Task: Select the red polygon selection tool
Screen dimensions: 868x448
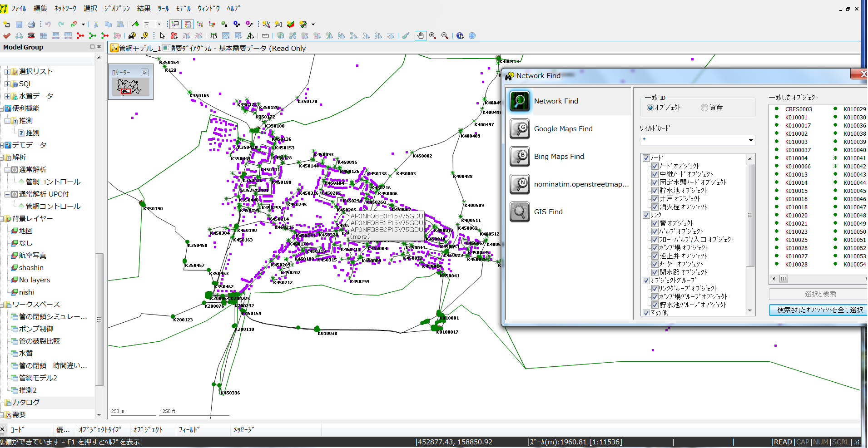Action: point(174,35)
